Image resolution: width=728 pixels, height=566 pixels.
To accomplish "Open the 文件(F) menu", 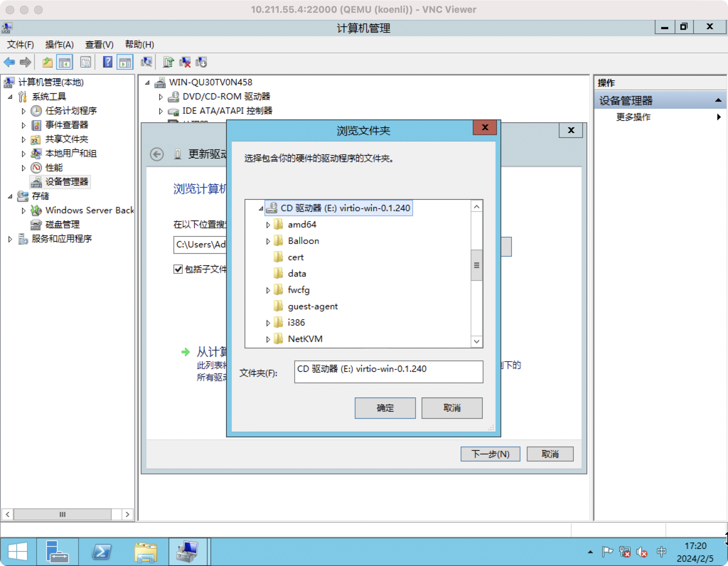I will point(20,44).
